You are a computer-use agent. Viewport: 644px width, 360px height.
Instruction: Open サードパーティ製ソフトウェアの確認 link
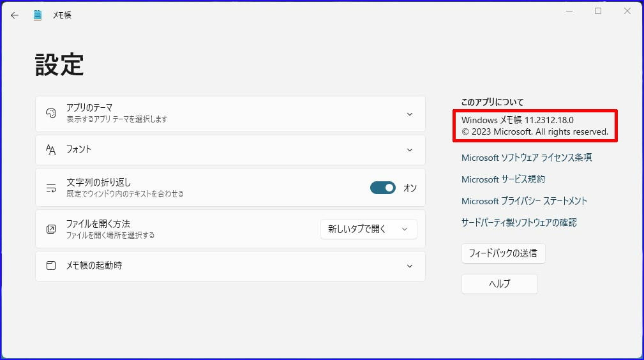pos(519,222)
